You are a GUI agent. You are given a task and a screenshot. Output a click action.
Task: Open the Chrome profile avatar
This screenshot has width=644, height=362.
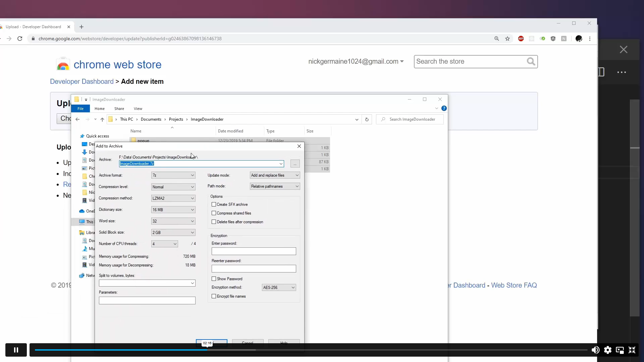pyautogui.click(x=579, y=39)
